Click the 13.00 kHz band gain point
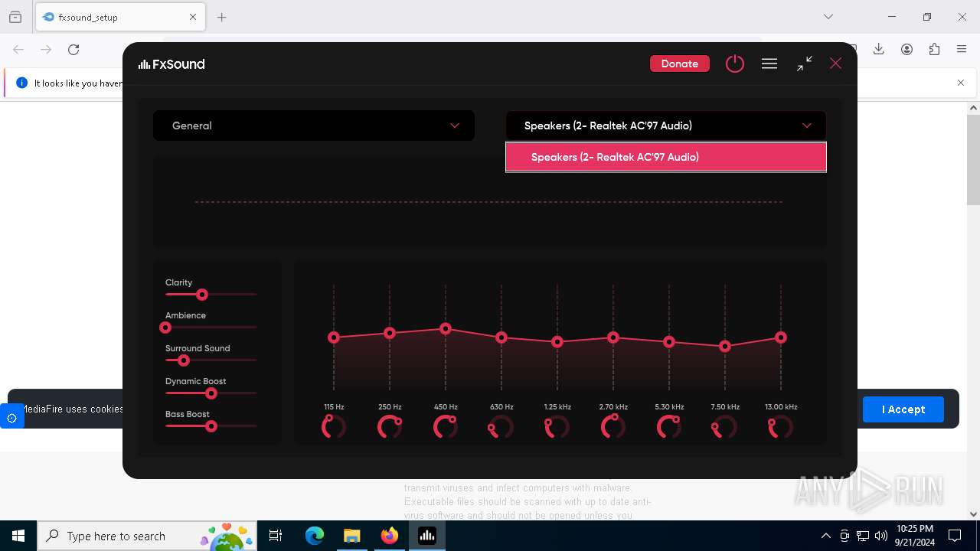The width and height of the screenshot is (980, 551). click(x=781, y=337)
